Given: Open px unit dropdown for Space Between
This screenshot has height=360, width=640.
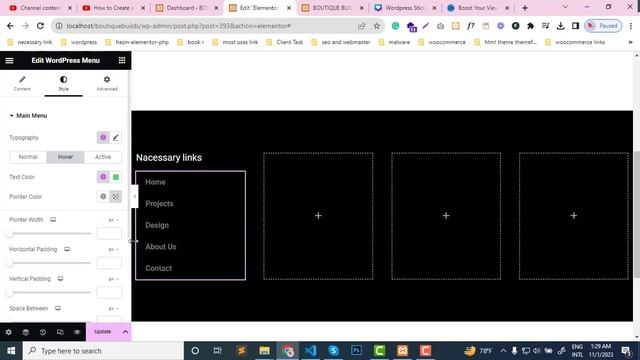Looking at the screenshot, I should (x=113, y=309).
